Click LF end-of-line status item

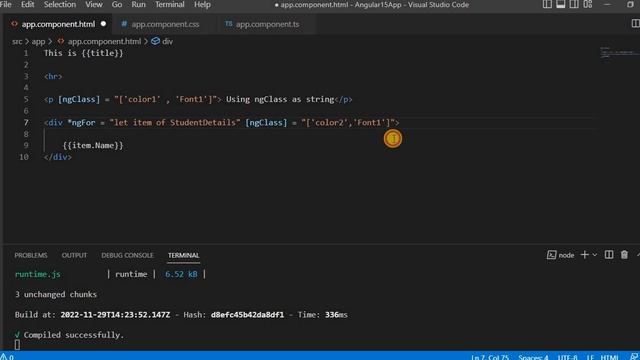[x=590, y=357]
